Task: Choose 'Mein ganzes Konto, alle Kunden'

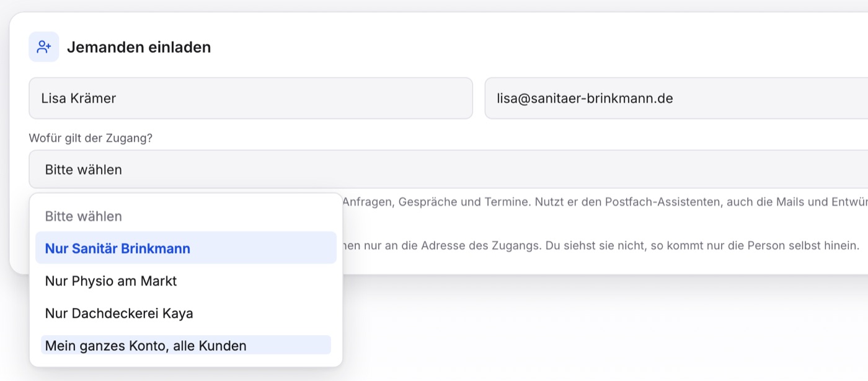Action: tap(186, 345)
